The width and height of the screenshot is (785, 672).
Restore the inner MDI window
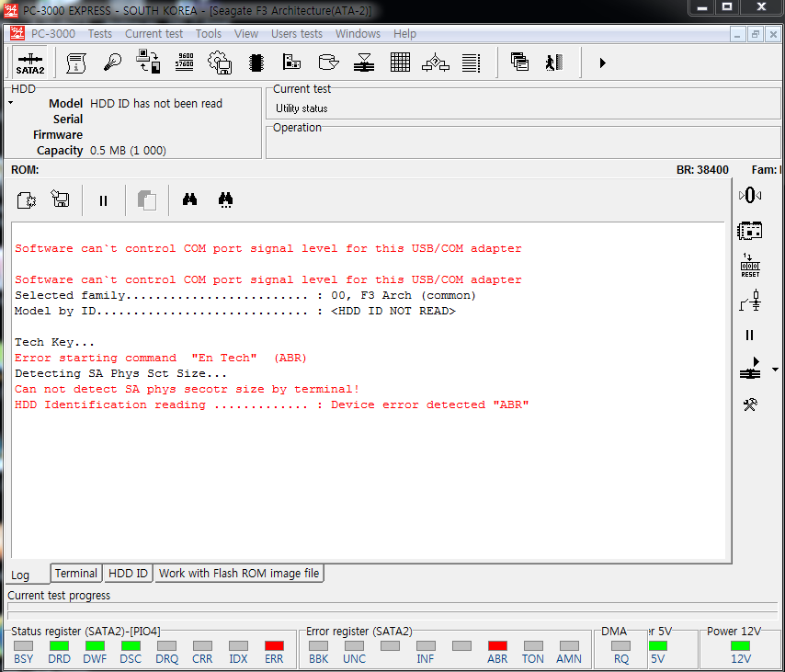[755, 34]
